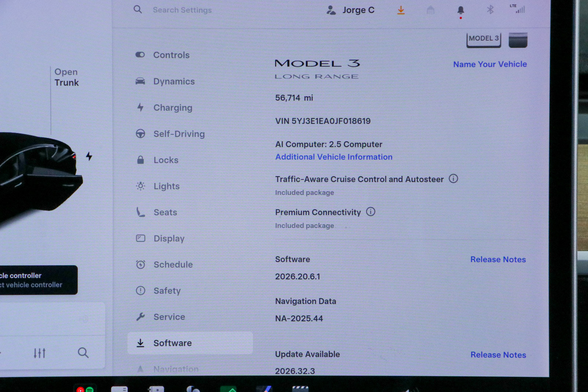Tap the LTE signal strength icon
588x392 pixels.
[x=518, y=8]
